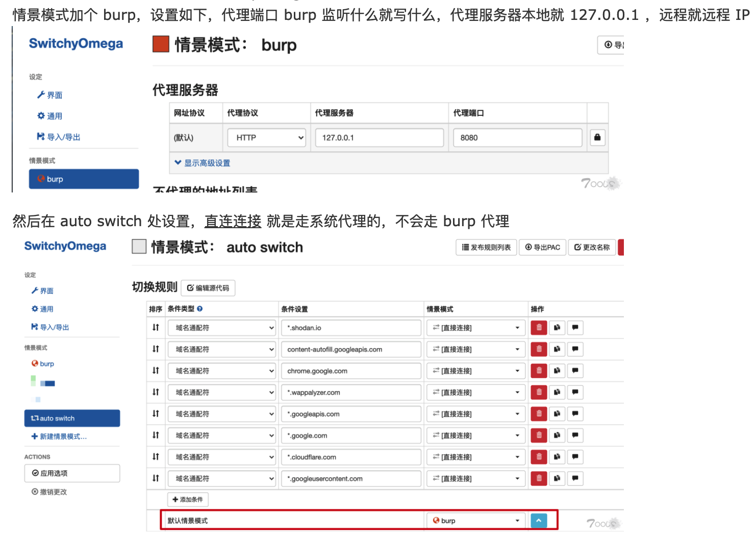Click the *.shodan.io condition field
756x534 pixels.
coord(351,328)
